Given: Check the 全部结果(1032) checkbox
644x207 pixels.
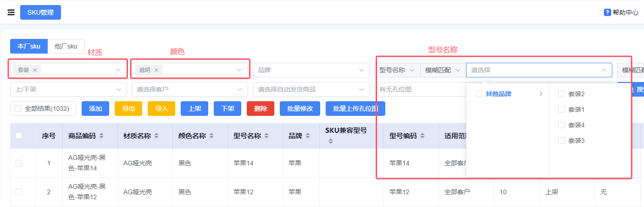Looking at the screenshot, I should click(18, 109).
